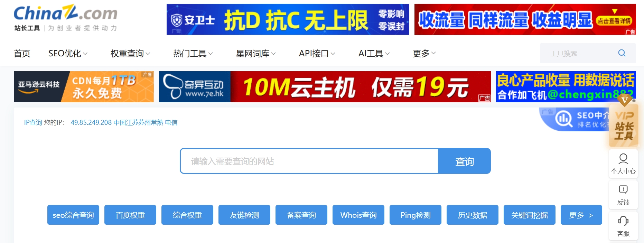The height and width of the screenshot is (243, 644).
Task: Expand the 更多 dropdown in navigation bar
Action: (x=424, y=54)
